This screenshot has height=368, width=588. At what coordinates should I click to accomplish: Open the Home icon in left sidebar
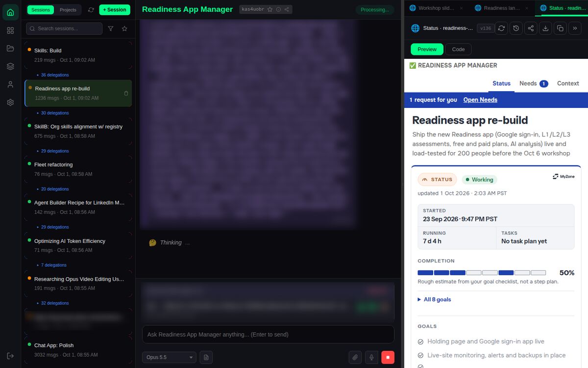[10, 12]
